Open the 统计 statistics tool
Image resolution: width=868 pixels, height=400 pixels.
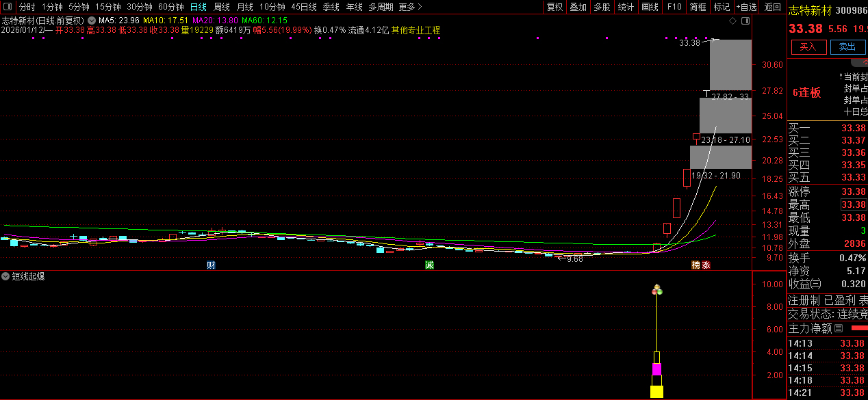(x=626, y=7)
